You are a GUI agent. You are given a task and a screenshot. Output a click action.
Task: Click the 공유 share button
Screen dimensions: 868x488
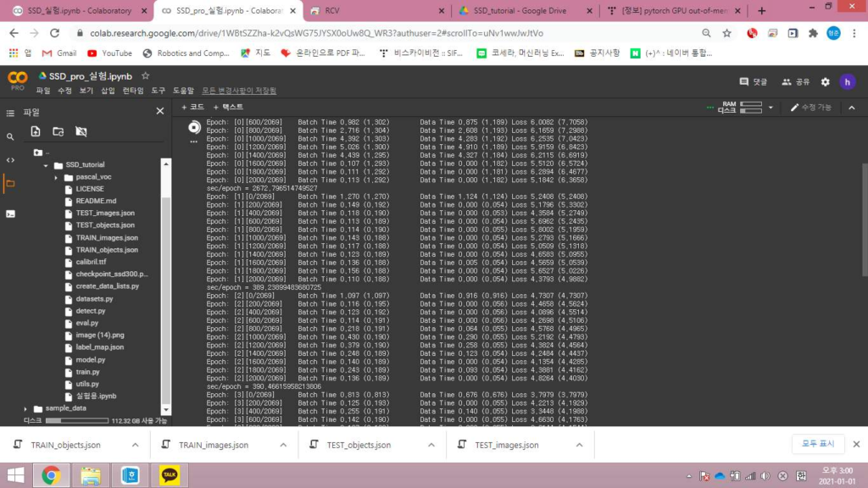coord(796,82)
